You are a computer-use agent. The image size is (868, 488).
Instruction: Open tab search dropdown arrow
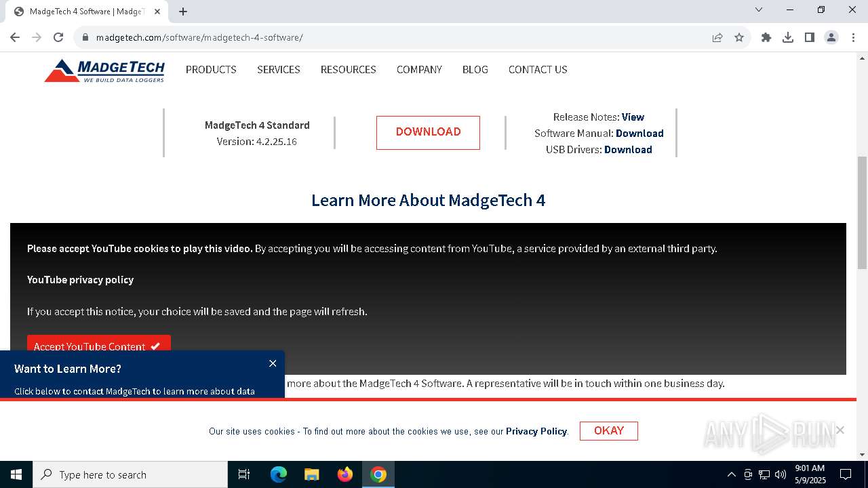[x=759, y=9]
